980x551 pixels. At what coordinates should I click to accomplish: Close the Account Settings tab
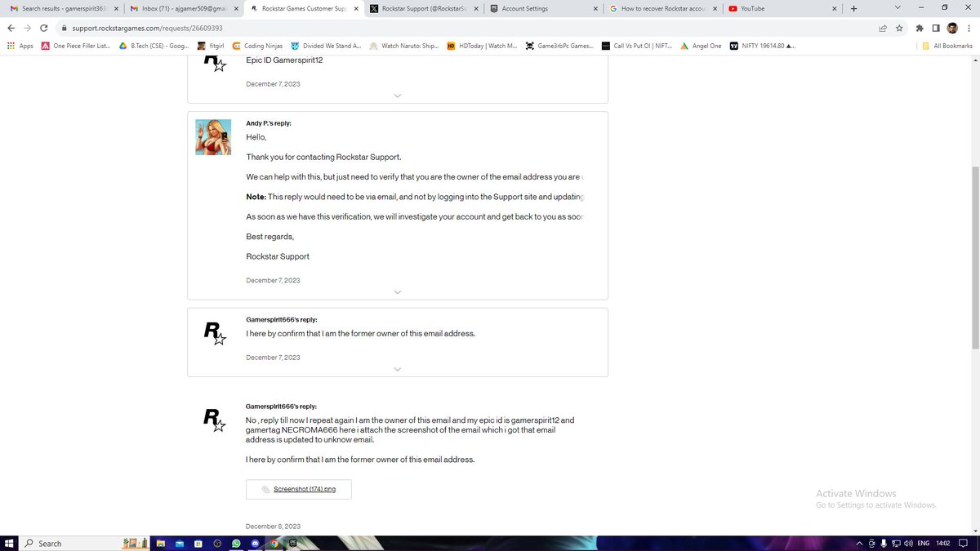(x=595, y=8)
